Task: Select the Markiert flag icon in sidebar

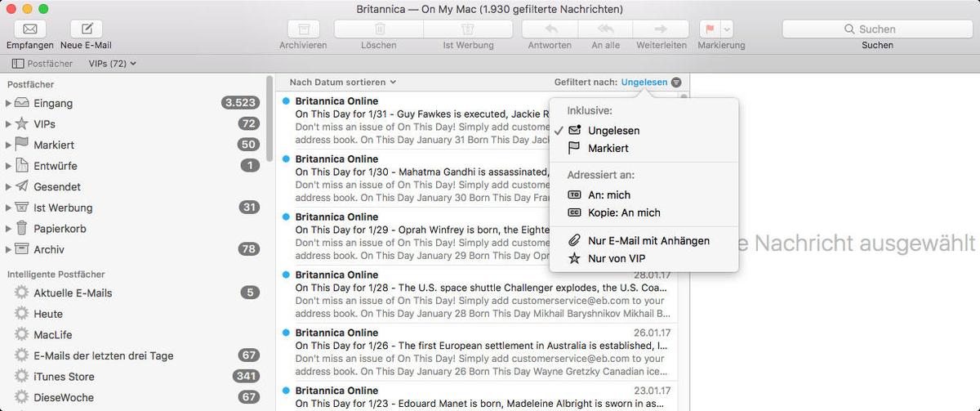Action: click(22, 145)
